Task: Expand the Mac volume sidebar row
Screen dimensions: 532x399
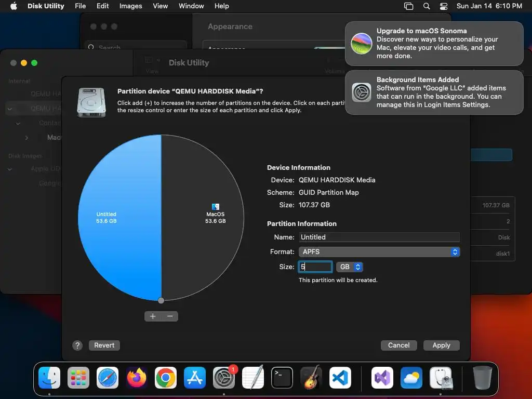Action: 26,138
